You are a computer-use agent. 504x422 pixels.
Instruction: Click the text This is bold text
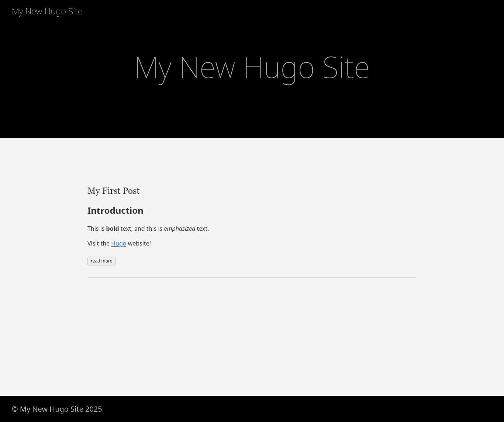click(107, 229)
